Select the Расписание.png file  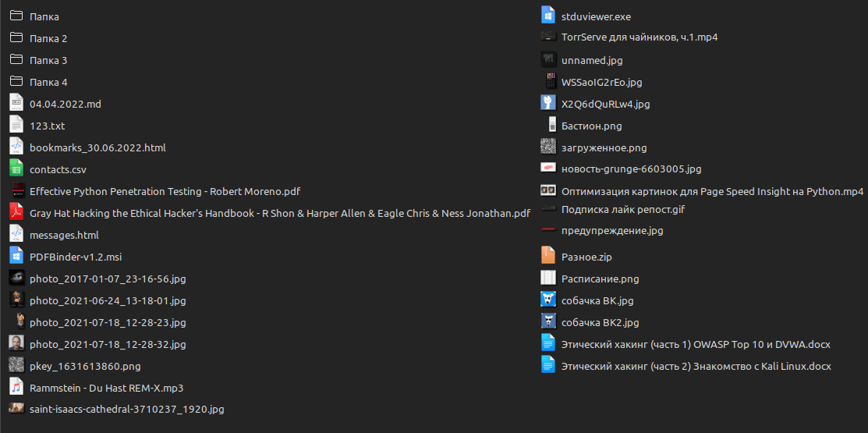(600, 279)
